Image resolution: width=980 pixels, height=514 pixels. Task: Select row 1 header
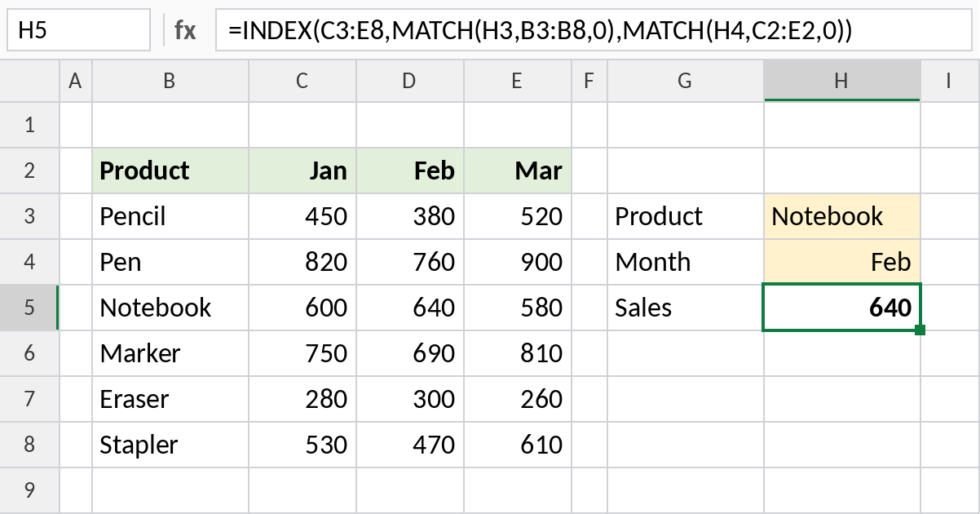(30, 125)
